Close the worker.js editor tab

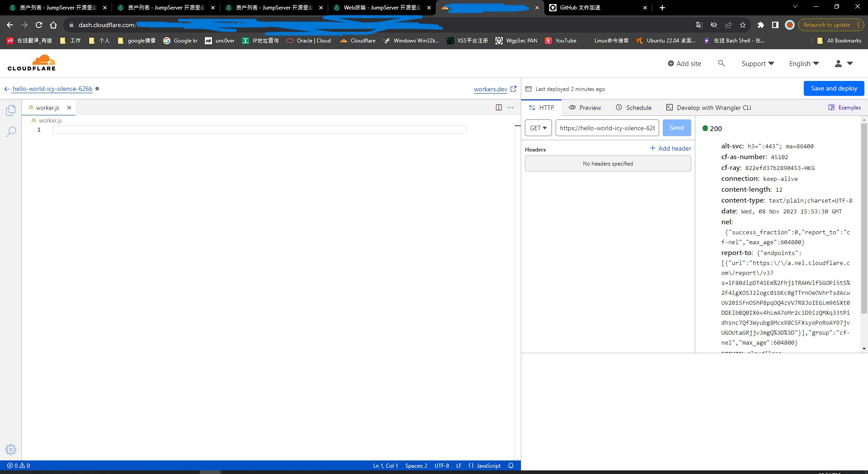coord(69,108)
